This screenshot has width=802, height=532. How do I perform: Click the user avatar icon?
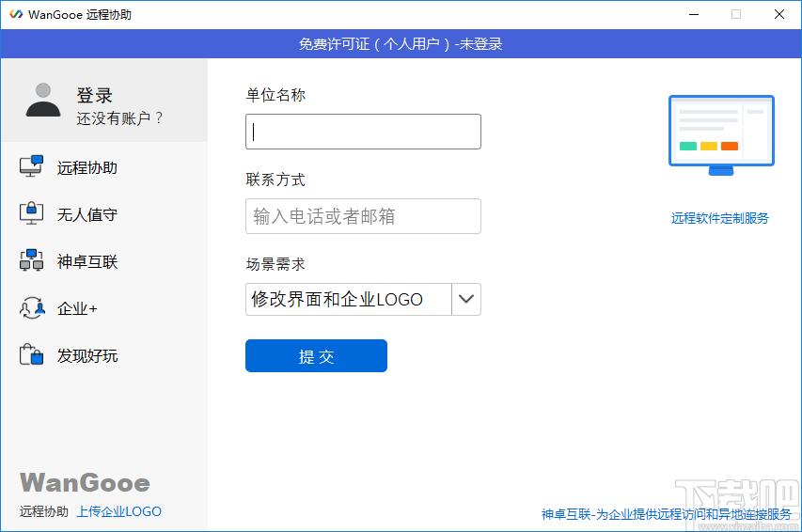[43, 101]
